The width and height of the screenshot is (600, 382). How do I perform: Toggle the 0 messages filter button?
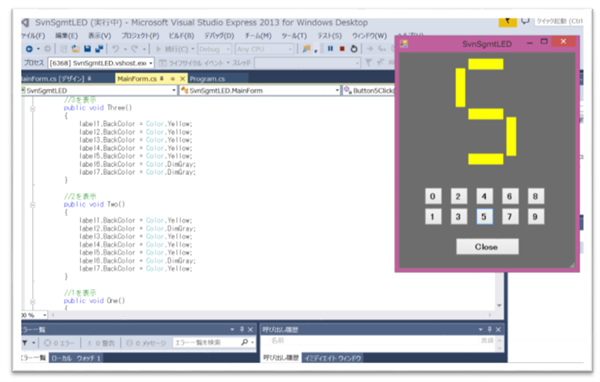tap(146, 343)
